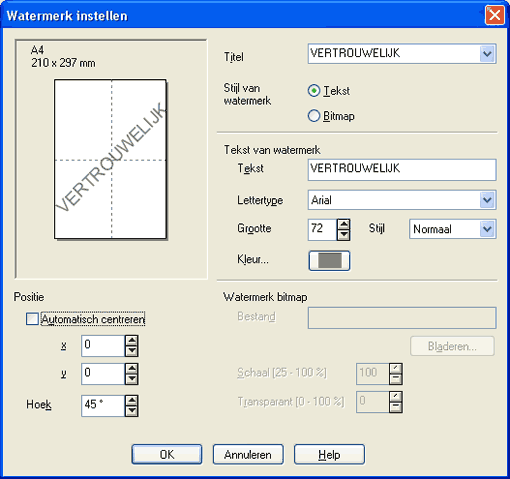Click the A4 watermark preview page
Screen dimensions: 510x479
pyautogui.click(x=110, y=159)
